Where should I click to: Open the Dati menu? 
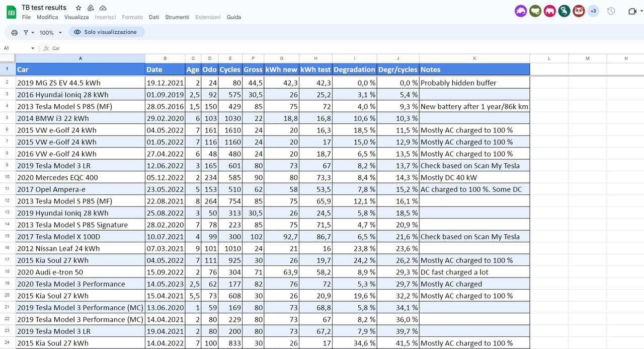point(154,17)
